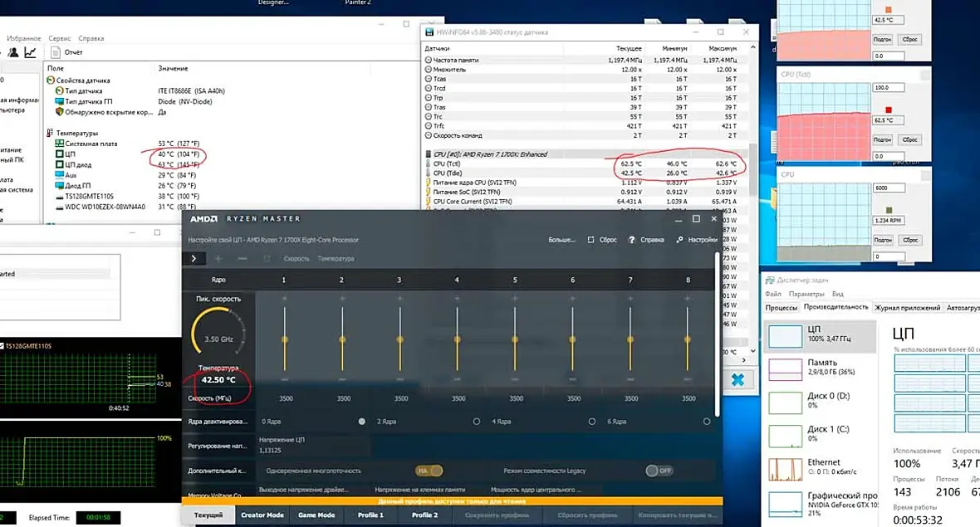
Task: Click the minus icon in Ryzen Master toolbar
Action: 243,258
